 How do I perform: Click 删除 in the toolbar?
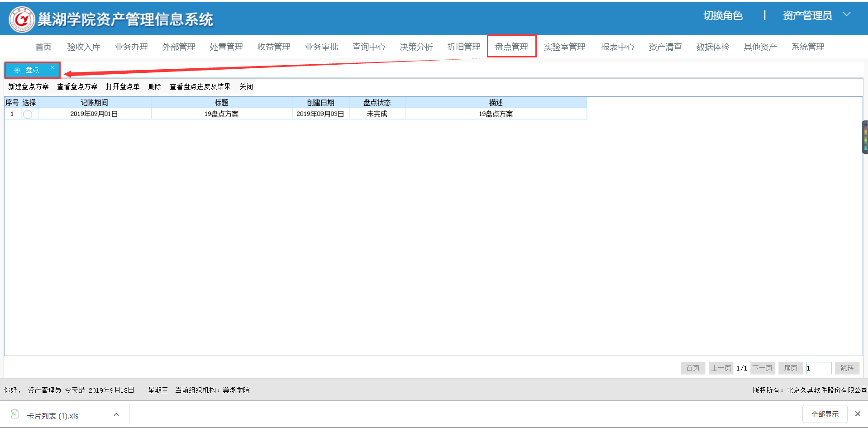[x=155, y=86]
